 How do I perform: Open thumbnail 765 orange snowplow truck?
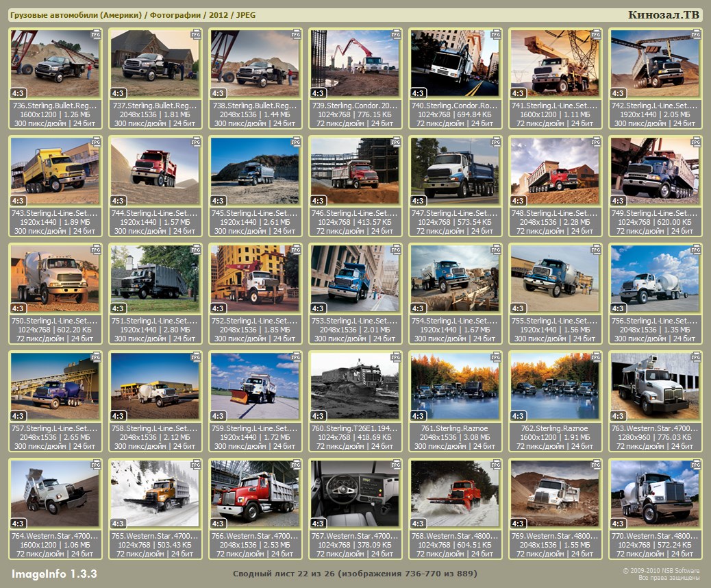coord(155,494)
